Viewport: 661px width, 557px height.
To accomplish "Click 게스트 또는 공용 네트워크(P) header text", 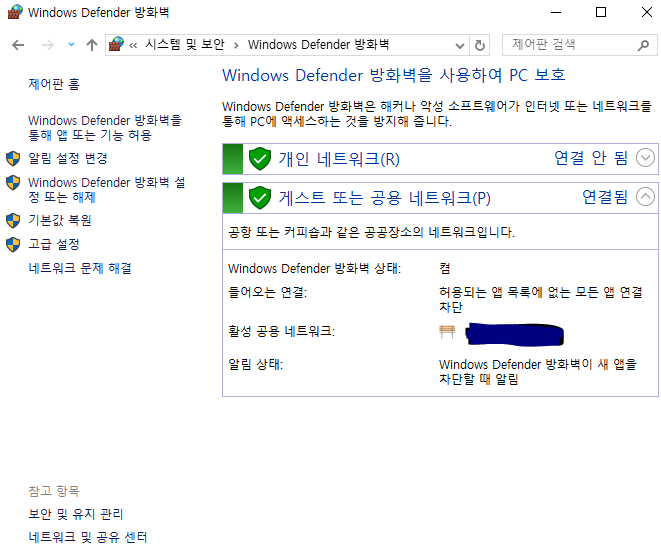I will coord(384,198).
